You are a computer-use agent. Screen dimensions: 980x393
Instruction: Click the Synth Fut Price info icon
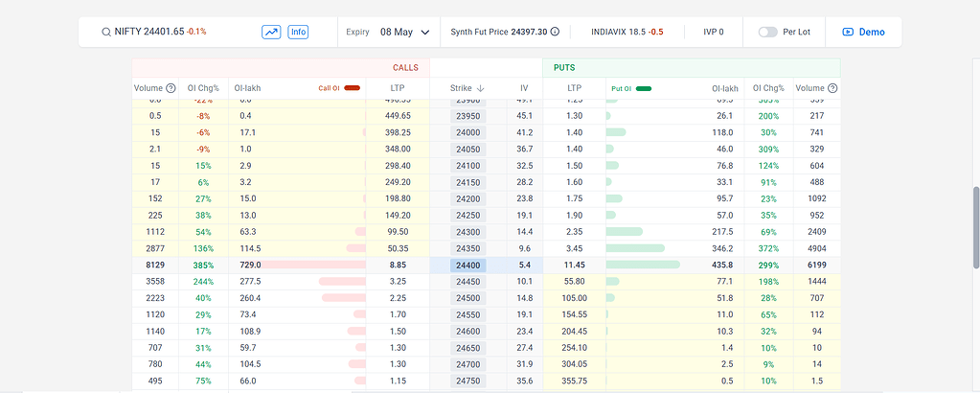(x=555, y=32)
